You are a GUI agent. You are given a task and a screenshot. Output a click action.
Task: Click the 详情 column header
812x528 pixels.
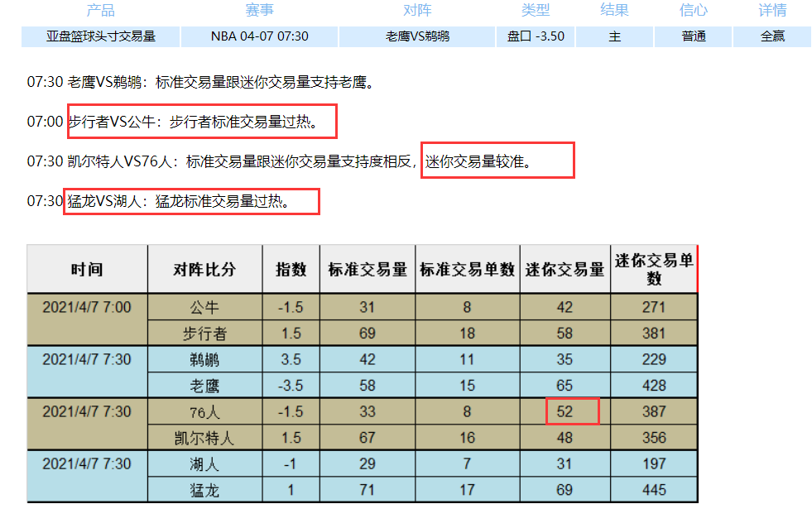click(x=772, y=10)
